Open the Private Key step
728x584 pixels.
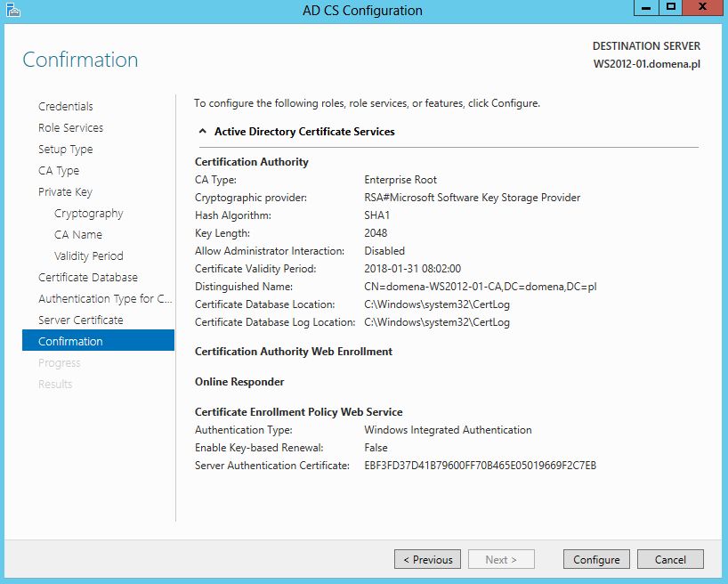pos(65,192)
